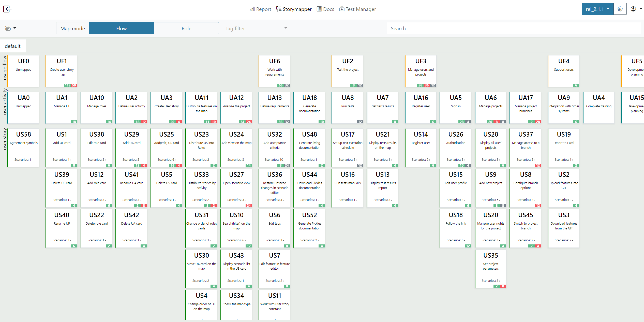Click "Add new project" on US9
Image resolution: width=644 pixels, height=322 pixels.
point(491,183)
